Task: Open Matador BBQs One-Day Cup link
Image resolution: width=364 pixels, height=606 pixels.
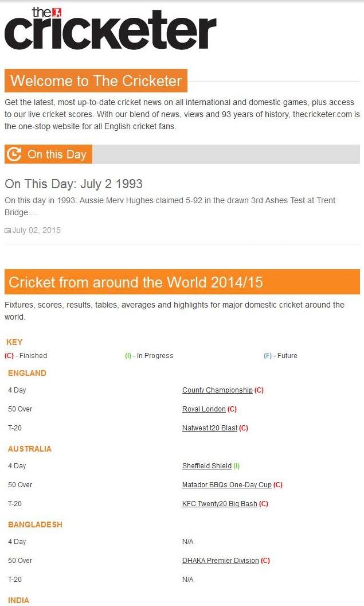Action: [x=227, y=485]
